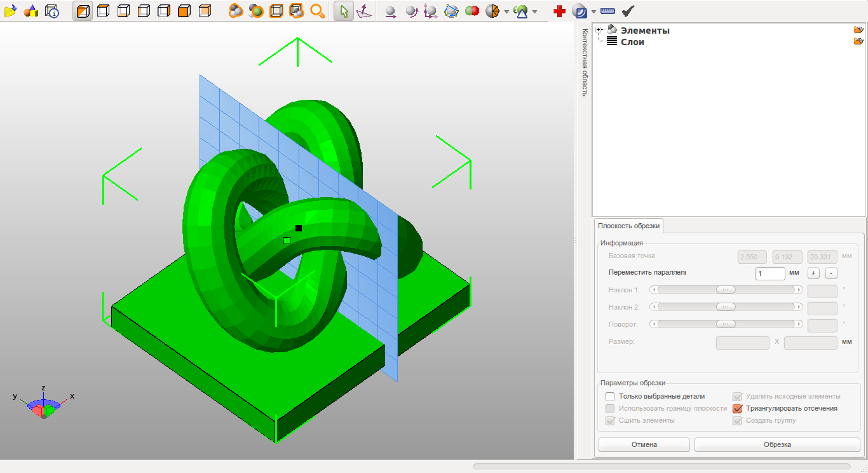
Task: Zoom to parts using the gray spheres icon
Action: (236, 11)
